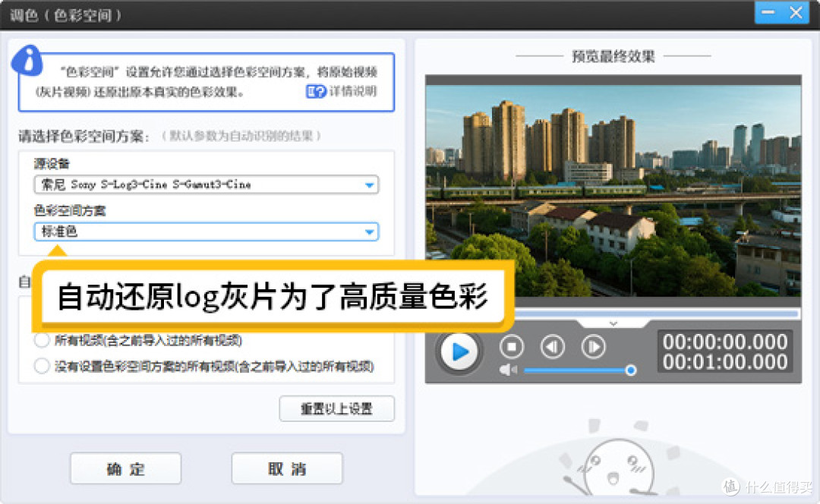Confirm with 确定 button
820x504 pixels.
click(125, 468)
